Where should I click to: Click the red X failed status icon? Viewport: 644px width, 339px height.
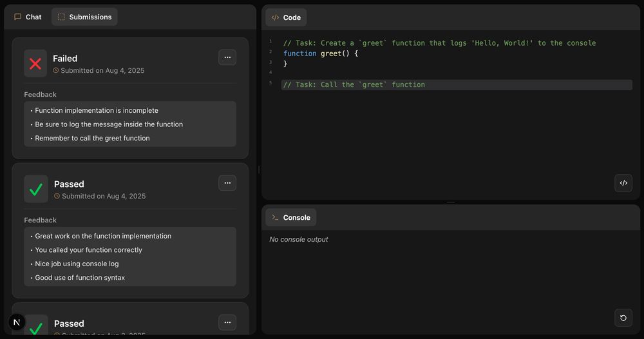(35, 63)
